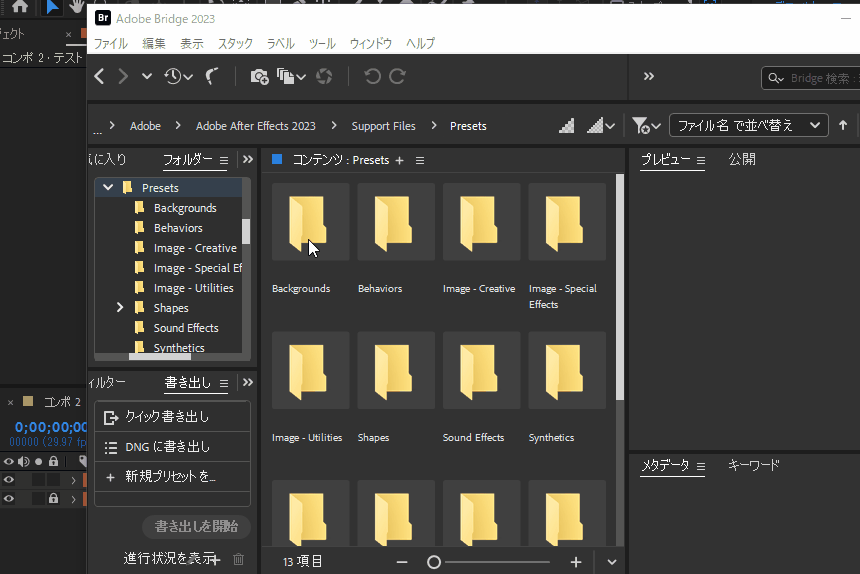Expand the toolbar overflow double chevron

point(649,76)
